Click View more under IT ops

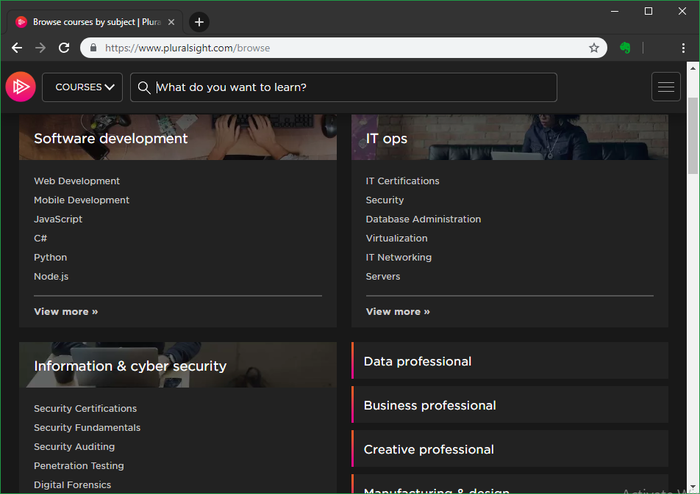pos(398,311)
